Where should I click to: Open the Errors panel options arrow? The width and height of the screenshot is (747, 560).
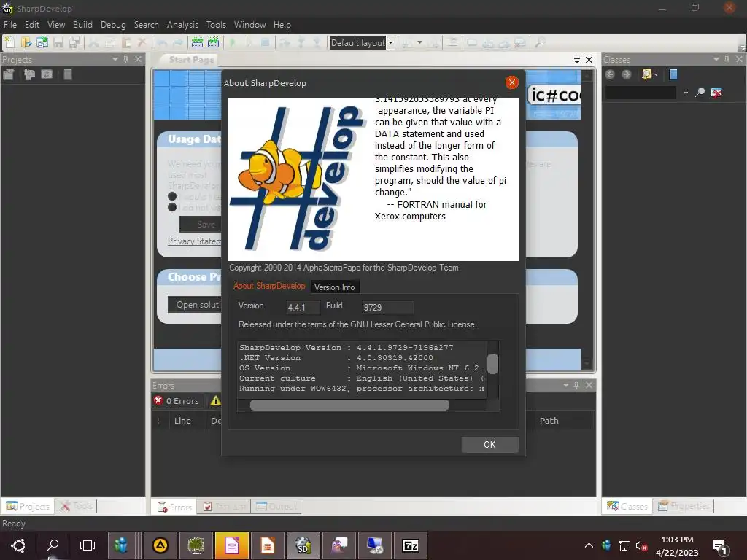565,385
